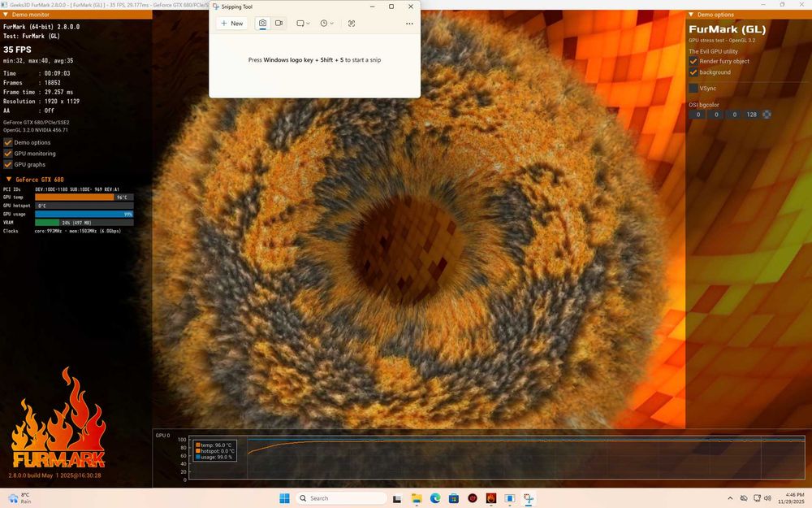Click the OpenGL 3.2.0 NVIDIA 456.71 line
The width and height of the screenshot is (812, 508).
(36, 130)
